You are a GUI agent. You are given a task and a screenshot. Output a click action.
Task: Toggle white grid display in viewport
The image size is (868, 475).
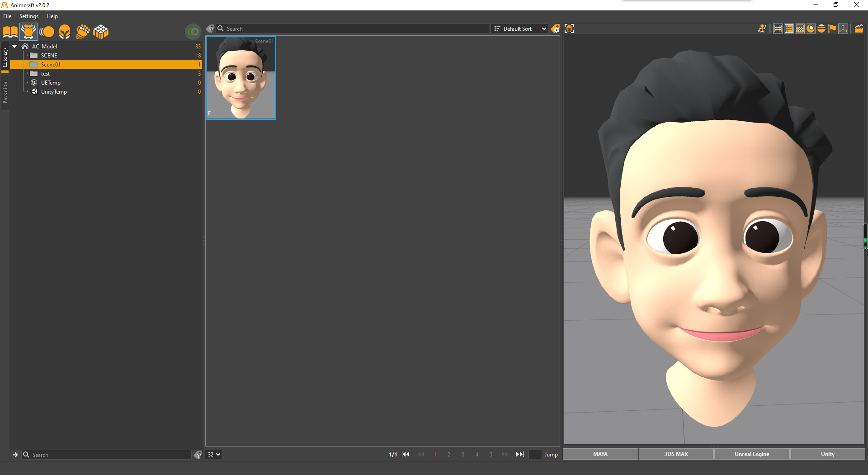pos(778,28)
